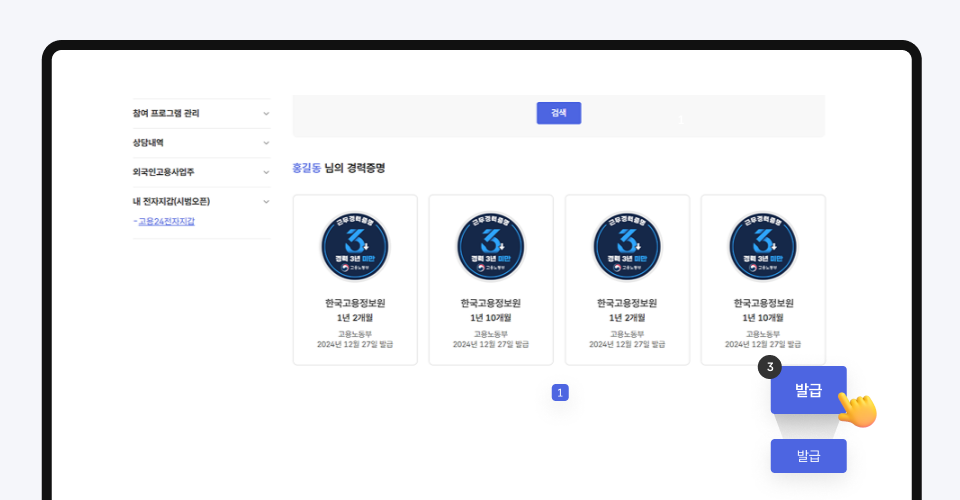The height and width of the screenshot is (500, 960).
Task: Click the 홍길동 name in the heading
Action: click(x=306, y=168)
